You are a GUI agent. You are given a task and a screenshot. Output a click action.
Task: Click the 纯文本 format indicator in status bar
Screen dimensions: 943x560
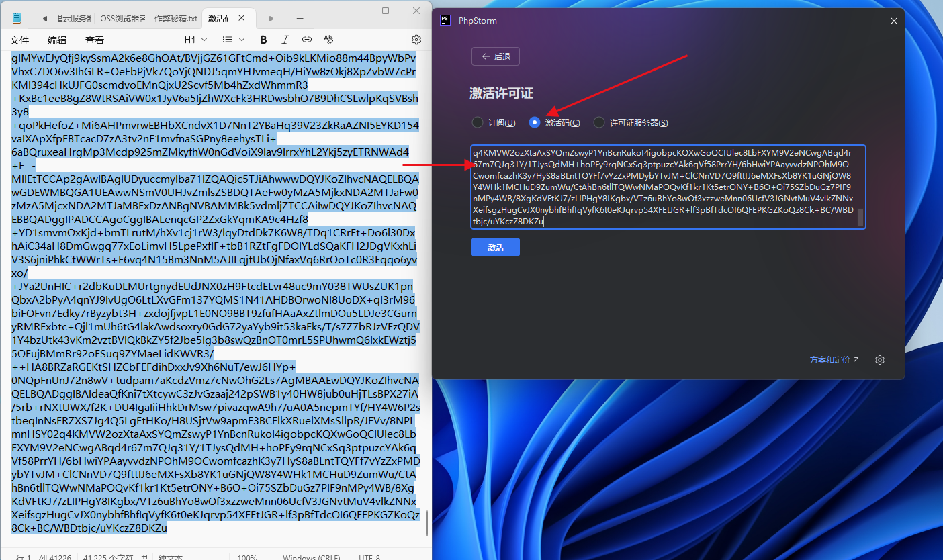coord(171,557)
